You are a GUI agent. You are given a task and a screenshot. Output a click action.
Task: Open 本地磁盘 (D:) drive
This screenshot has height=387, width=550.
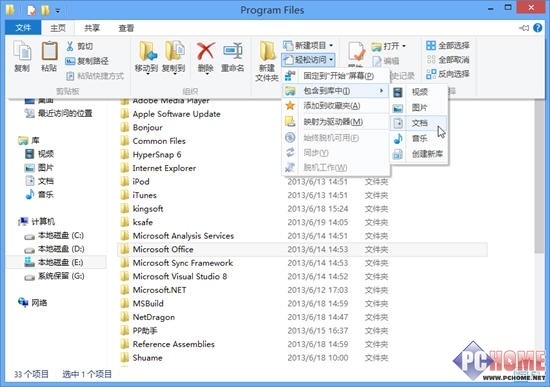[54, 249]
